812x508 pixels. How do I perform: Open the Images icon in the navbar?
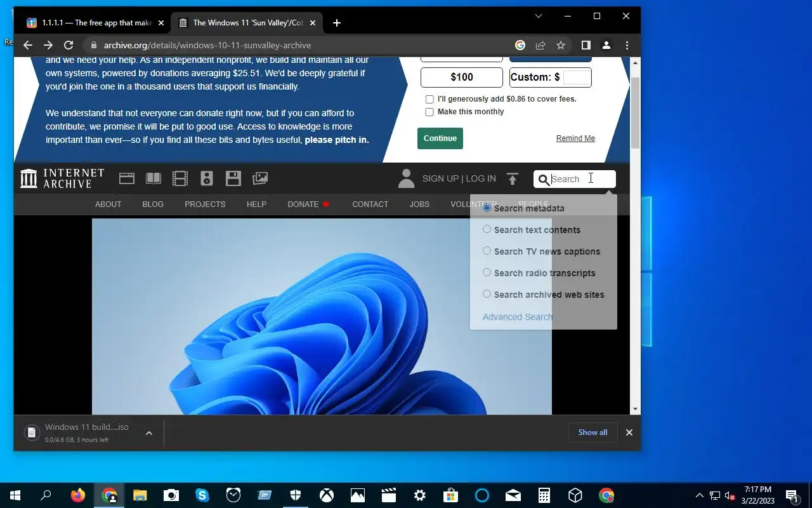(260, 178)
